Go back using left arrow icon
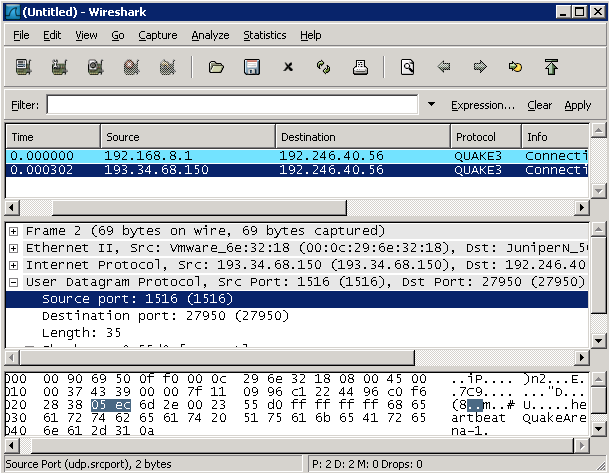The height and width of the screenshot is (473, 609). pos(444,67)
